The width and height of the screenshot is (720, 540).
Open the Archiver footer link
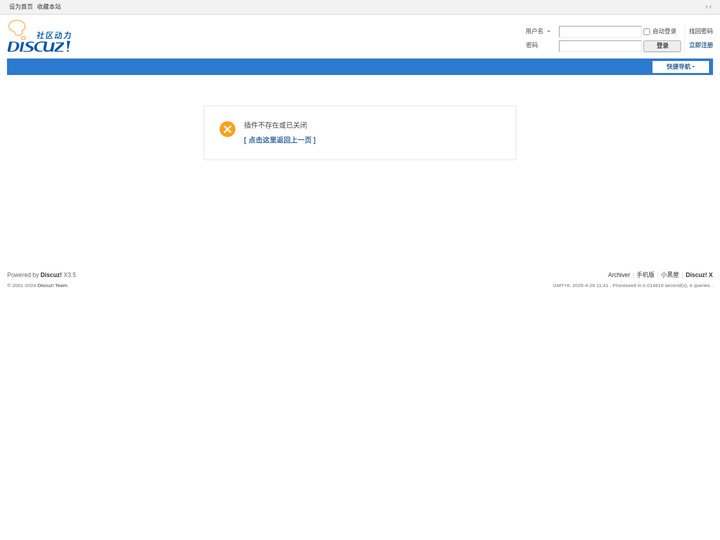point(619,275)
